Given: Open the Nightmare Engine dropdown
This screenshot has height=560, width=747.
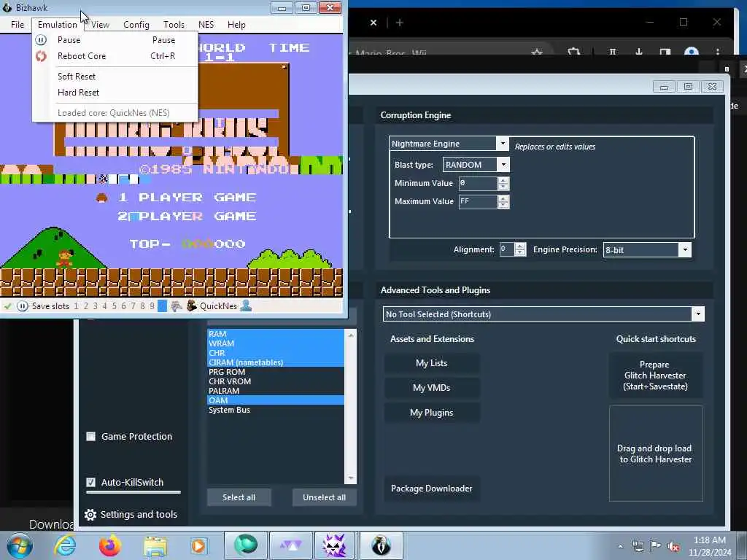Looking at the screenshot, I should point(502,144).
